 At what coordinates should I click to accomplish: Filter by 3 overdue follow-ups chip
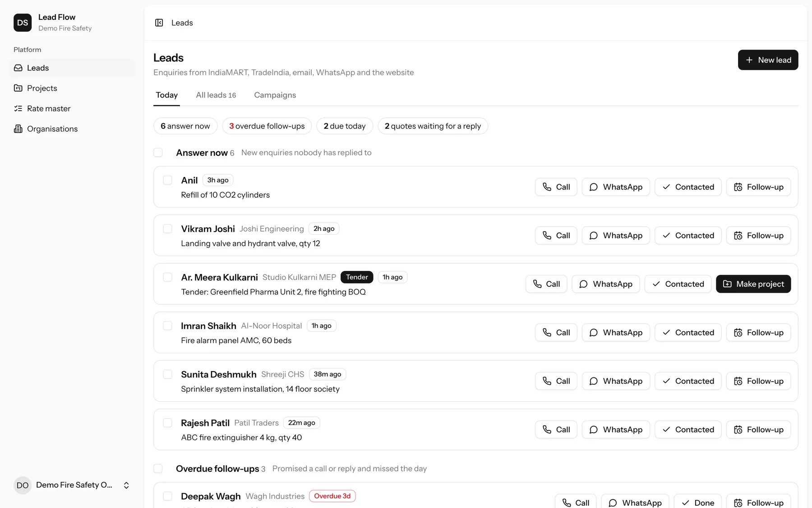point(267,126)
